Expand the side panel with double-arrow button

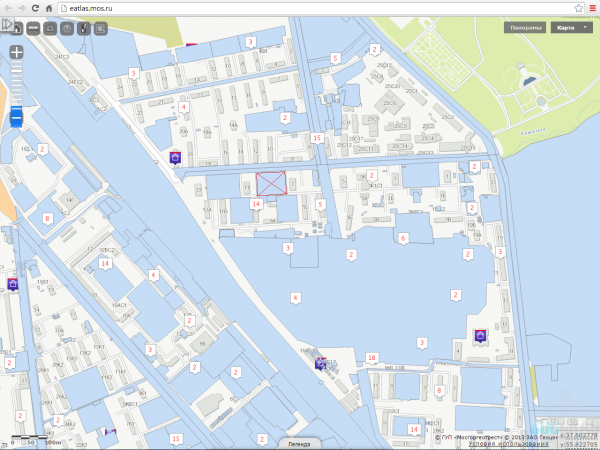click(7, 22)
